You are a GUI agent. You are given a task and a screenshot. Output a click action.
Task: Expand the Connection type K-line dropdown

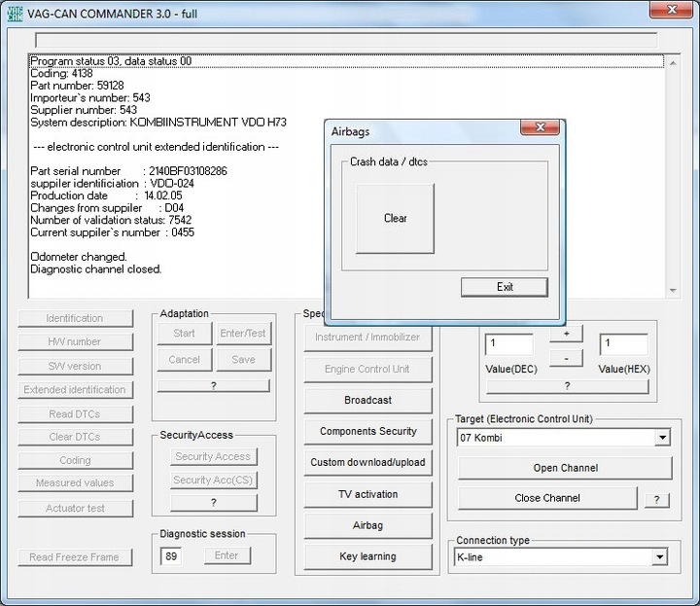pyautogui.click(x=659, y=557)
